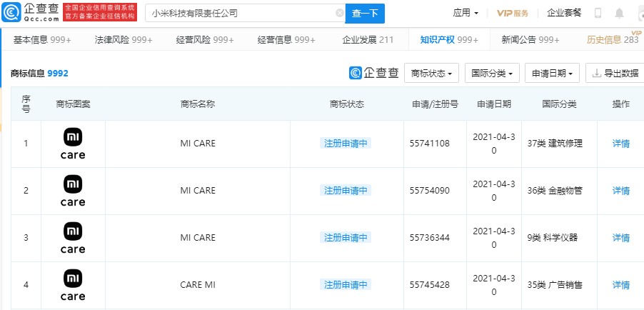The height and width of the screenshot is (310, 644).
Task: Click the MI CARE trademark image in row 3
Action: click(73, 238)
